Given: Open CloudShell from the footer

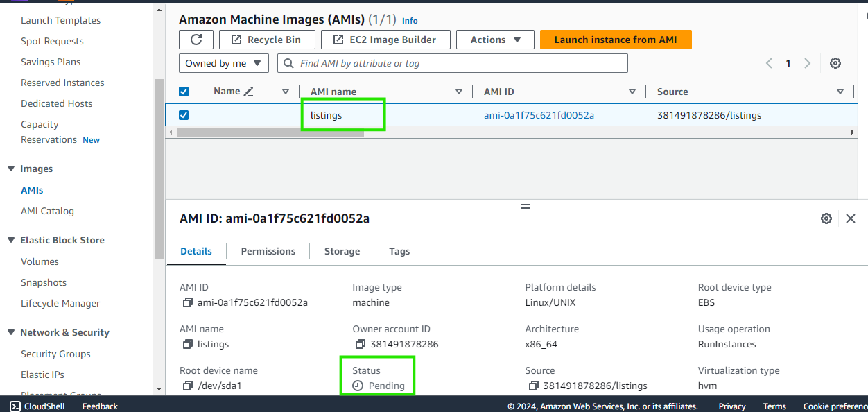Looking at the screenshot, I should pos(37,406).
